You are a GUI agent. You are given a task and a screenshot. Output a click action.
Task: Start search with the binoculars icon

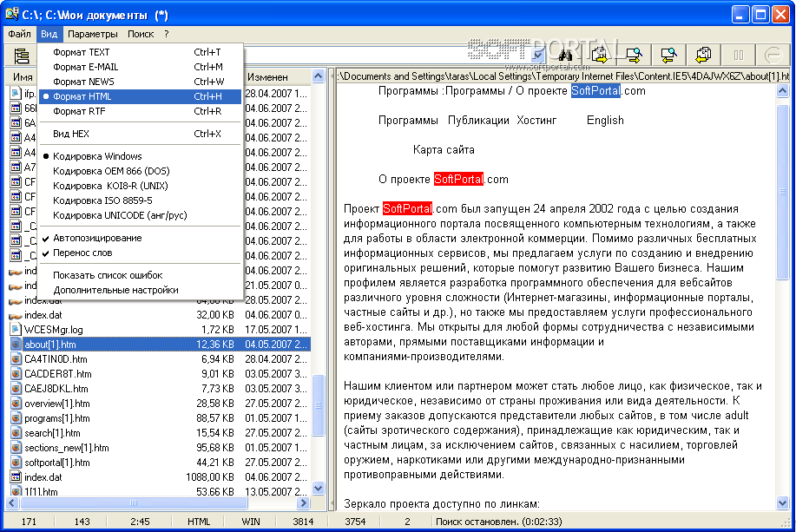[565, 55]
